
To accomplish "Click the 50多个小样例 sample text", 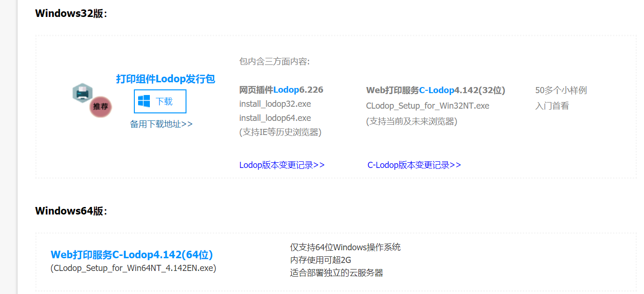I will 561,90.
